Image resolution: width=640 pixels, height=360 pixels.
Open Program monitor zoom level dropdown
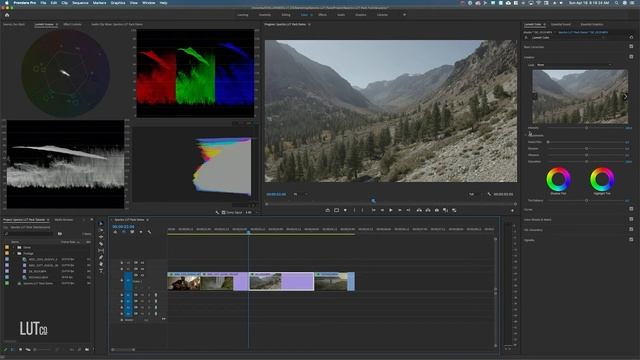click(x=300, y=194)
